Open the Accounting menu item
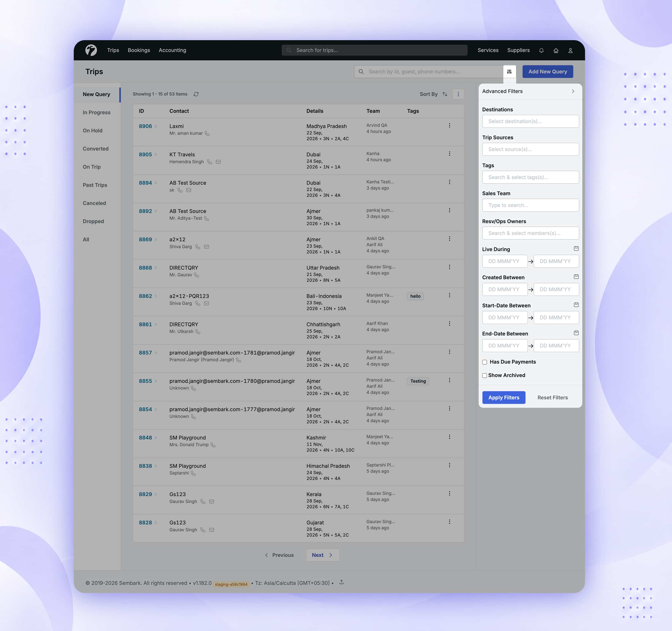The height and width of the screenshot is (631, 672). tap(172, 50)
